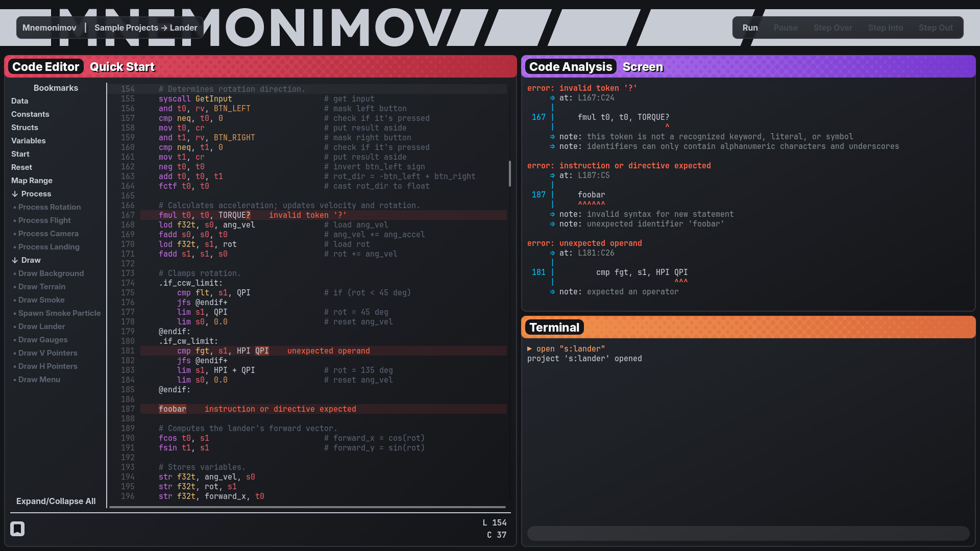The width and height of the screenshot is (980, 551).
Task: Click the code editor scrollbar
Action: (x=510, y=173)
